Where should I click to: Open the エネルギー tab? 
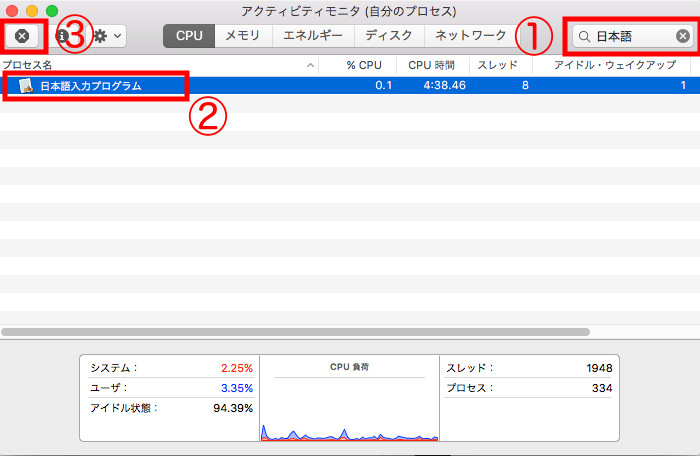click(312, 36)
